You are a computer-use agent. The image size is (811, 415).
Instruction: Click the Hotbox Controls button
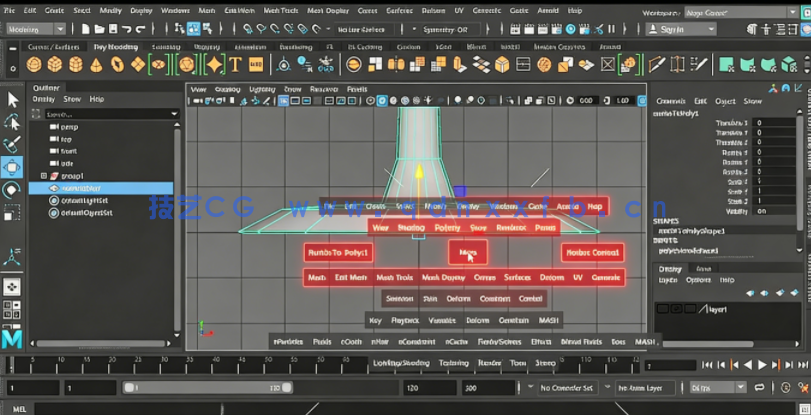[592, 252]
